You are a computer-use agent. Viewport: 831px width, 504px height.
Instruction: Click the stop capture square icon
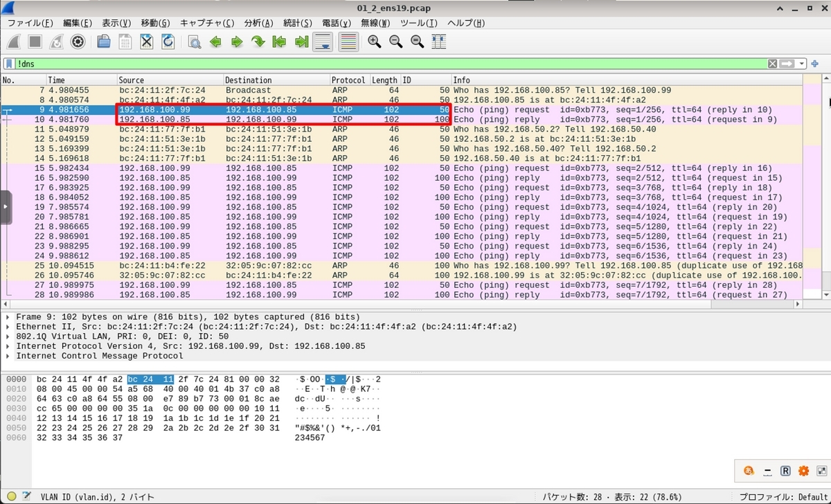click(35, 42)
